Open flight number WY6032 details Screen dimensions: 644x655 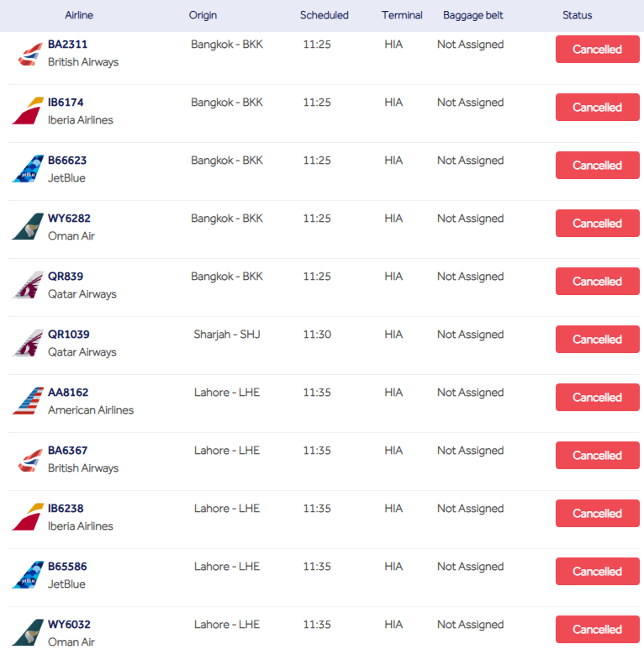coord(69,625)
